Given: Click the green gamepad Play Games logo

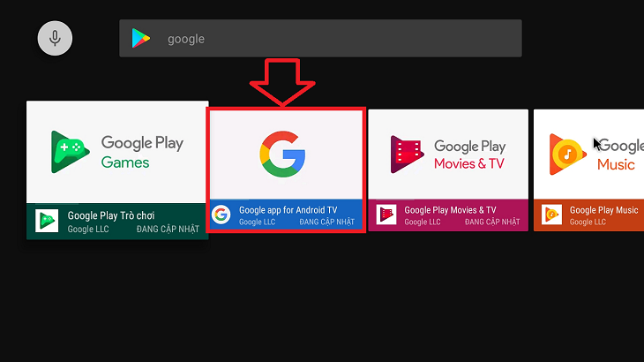Looking at the screenshot, I should click(70, 152).
